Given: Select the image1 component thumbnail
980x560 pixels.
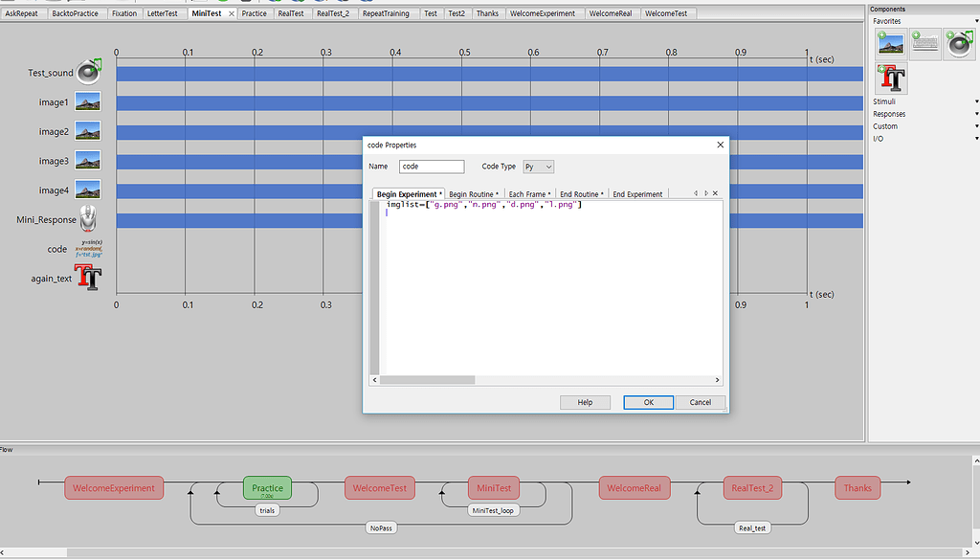Looking at the screenshot, I should tap(88, 101).
